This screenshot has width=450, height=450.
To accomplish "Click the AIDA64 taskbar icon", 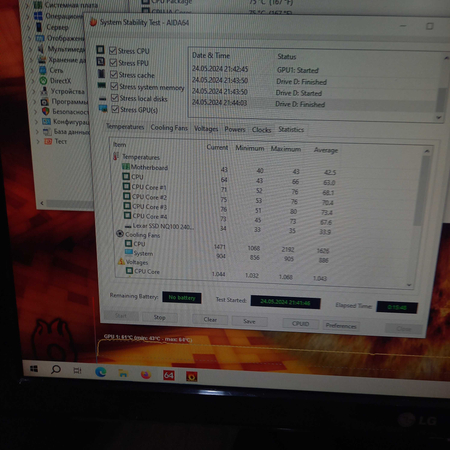I will [169, 376].
